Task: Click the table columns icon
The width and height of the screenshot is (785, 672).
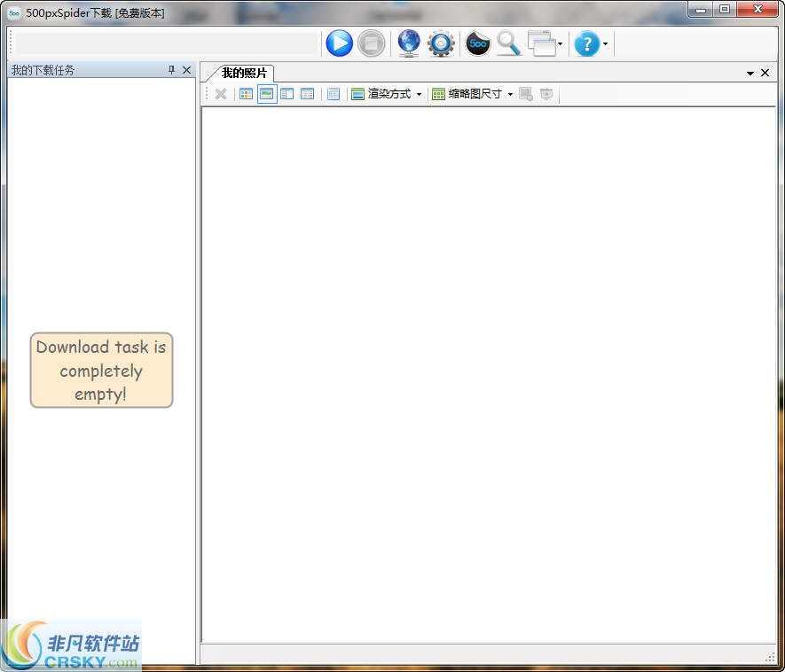Action: [334, 94]
